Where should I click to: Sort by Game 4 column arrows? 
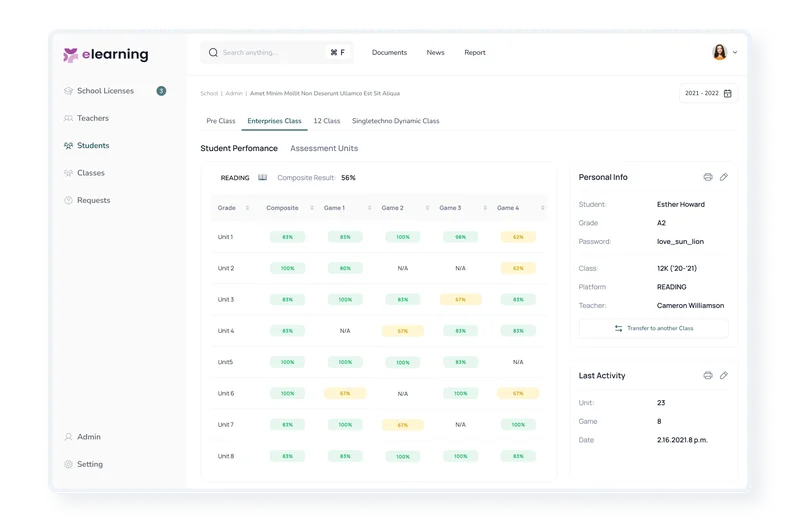click(x=542, y=208)
